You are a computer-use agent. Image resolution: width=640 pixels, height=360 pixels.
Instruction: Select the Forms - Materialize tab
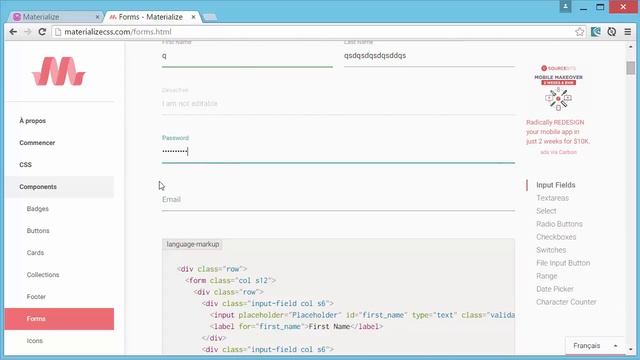coord(153,17)
